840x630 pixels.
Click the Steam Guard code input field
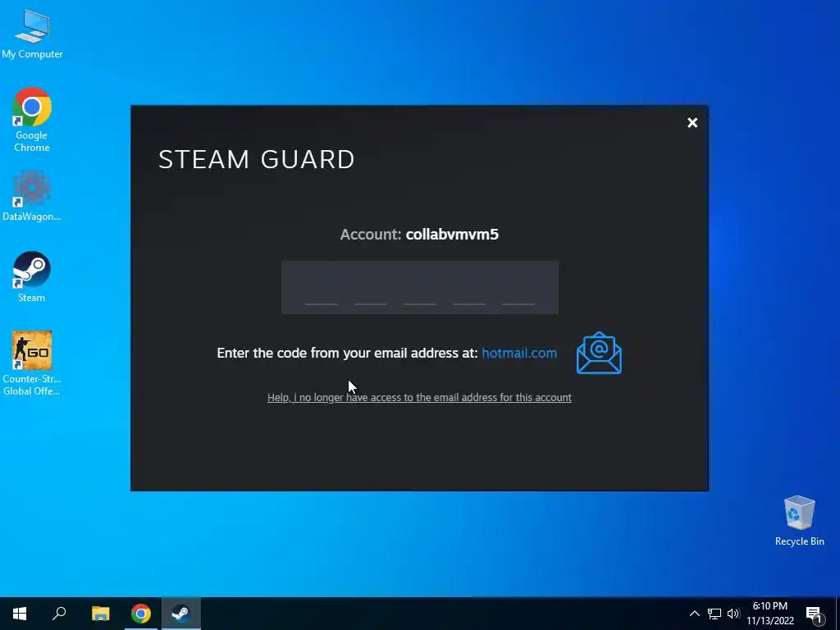click(x=419, y=288)
